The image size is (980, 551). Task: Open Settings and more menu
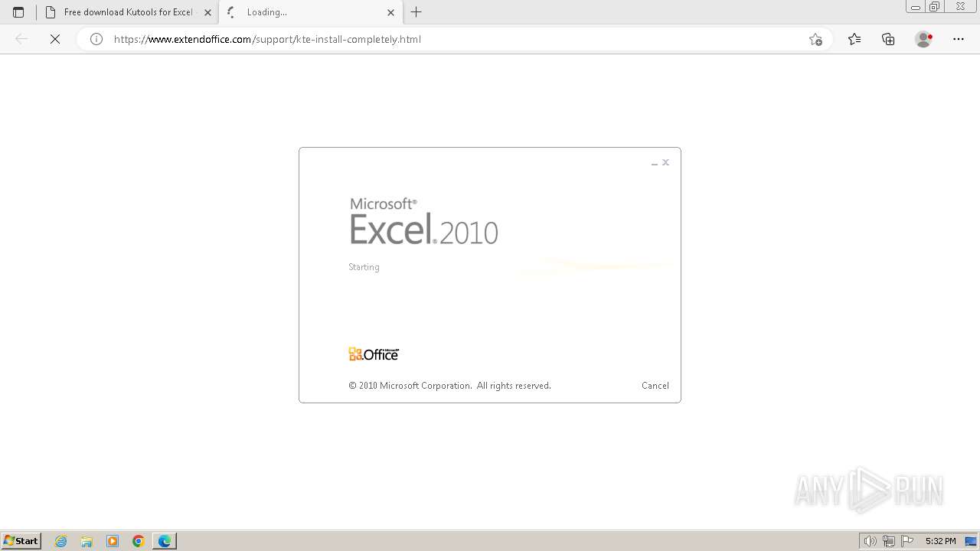tap(959, 39)
